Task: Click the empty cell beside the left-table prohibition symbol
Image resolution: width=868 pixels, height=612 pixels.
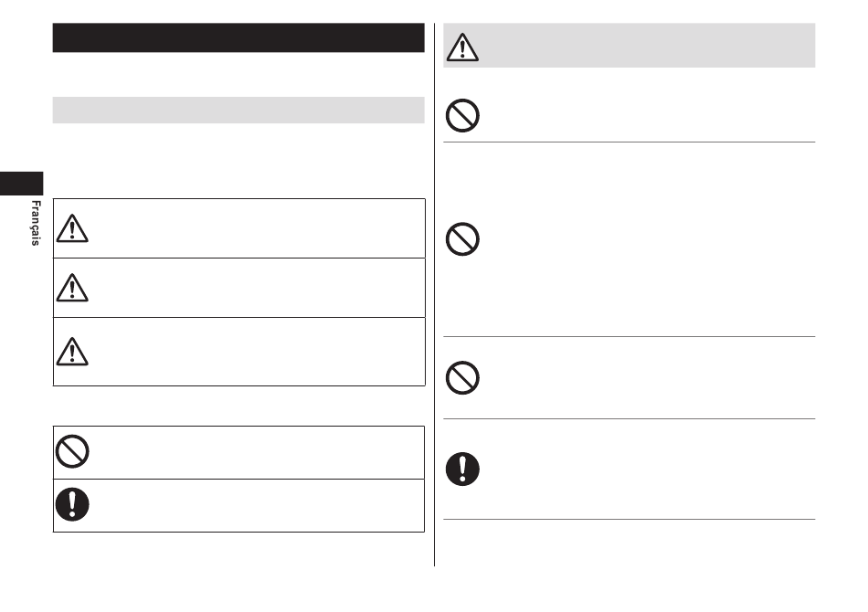Action: (x=258, y=453)
